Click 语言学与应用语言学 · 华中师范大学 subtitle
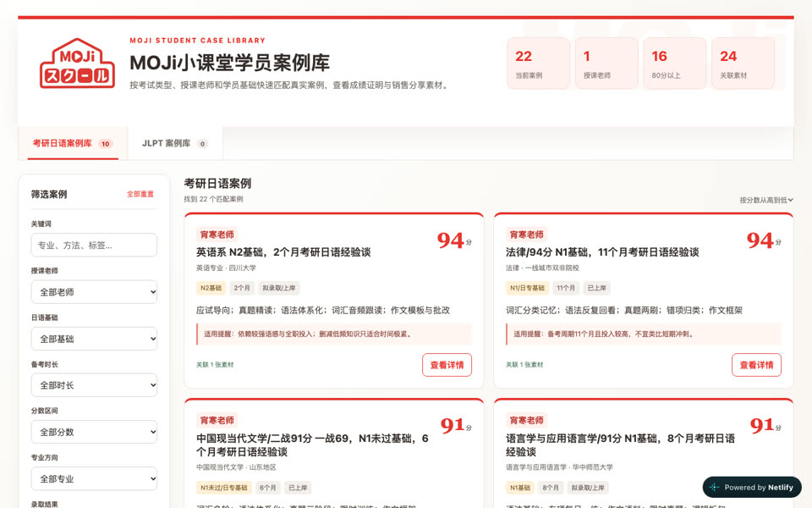This screenshot has width=812, height=508. point(559,467)
